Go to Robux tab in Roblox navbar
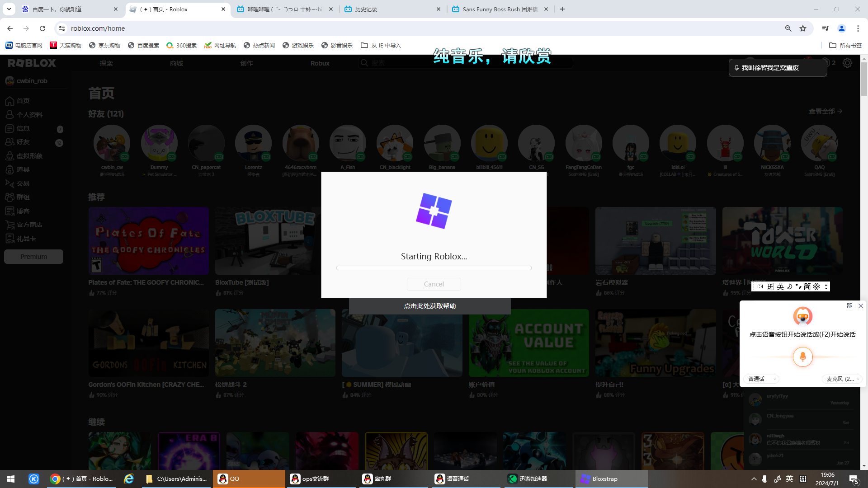 pyautogui.click(x=320, y=63)
